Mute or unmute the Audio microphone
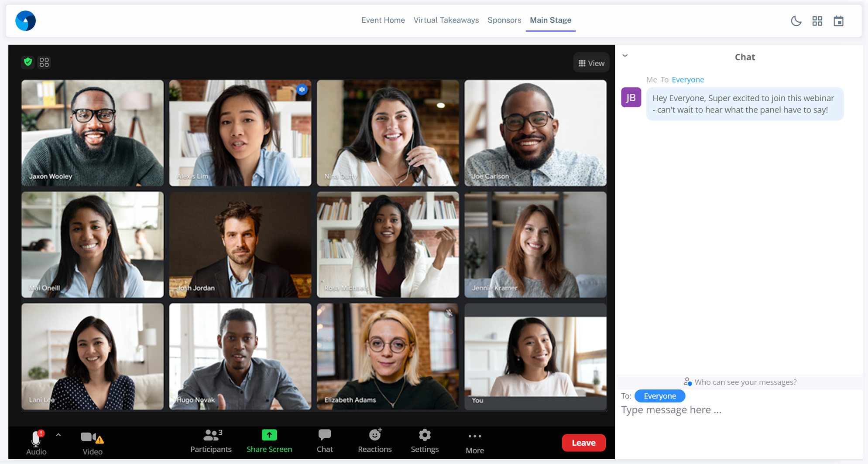 [x=36, y=443]
